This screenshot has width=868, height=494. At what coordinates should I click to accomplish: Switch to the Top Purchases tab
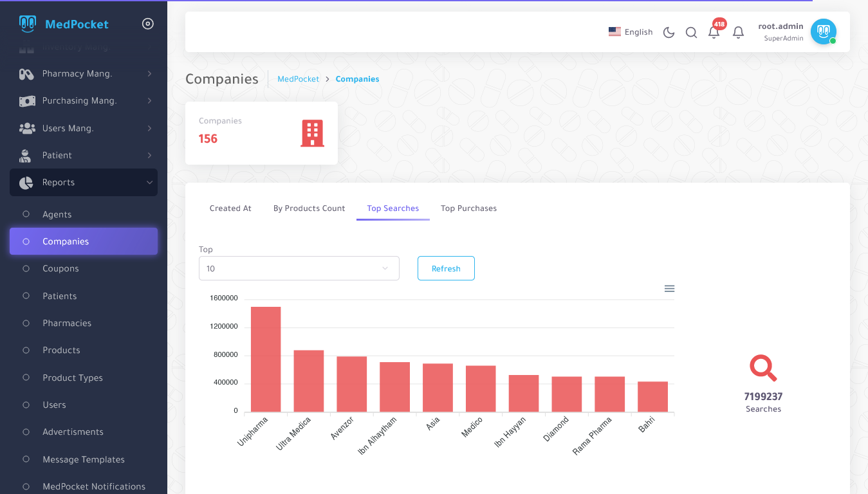[x=468, y=208]
